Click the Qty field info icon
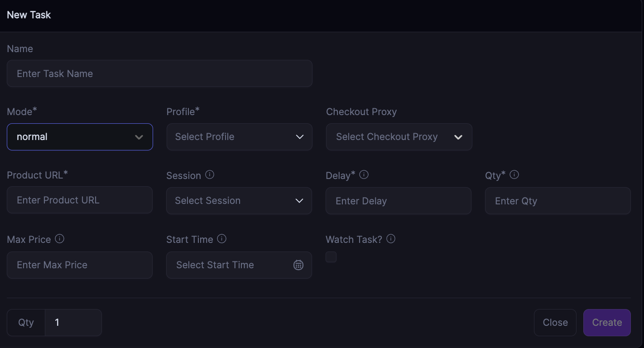Screen dimensions: 644x348 pyautogui.click(x=514, y=175)
